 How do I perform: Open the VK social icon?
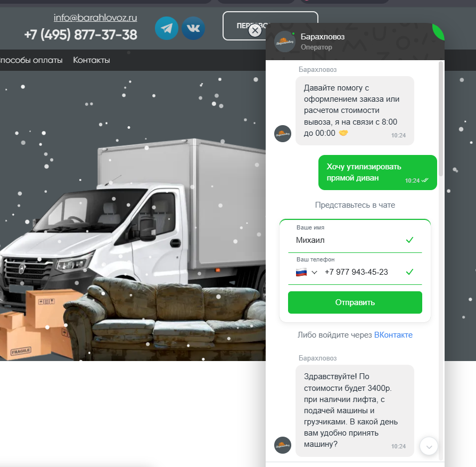[193, 28]
